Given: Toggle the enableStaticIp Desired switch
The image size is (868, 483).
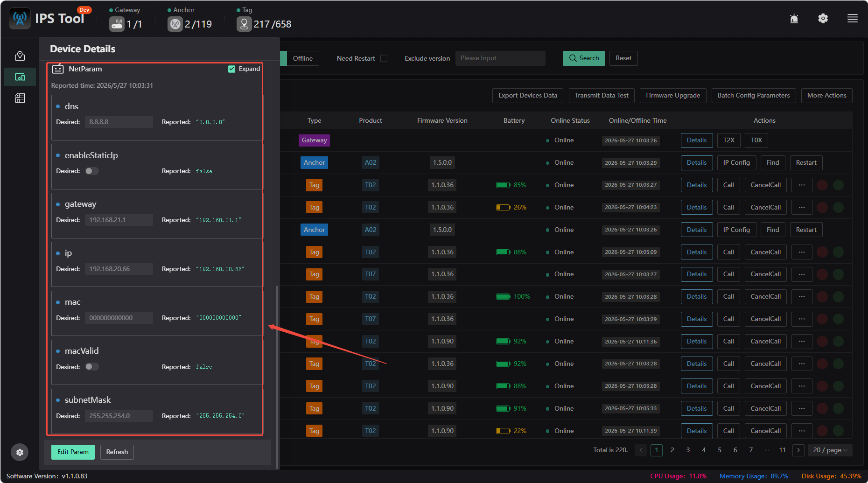Looking at the screenshot, I should [92, 171].
